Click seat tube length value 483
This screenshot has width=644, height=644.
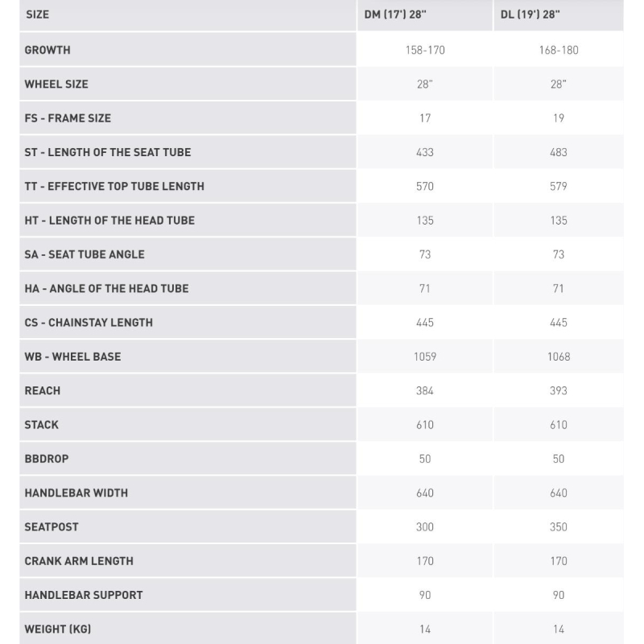559,152
